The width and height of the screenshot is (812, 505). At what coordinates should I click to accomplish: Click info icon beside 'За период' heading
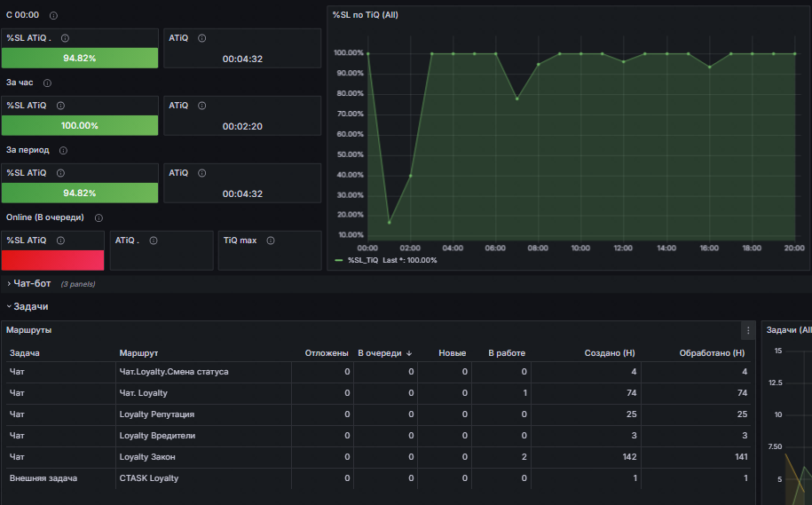click(x=63, y=150)
